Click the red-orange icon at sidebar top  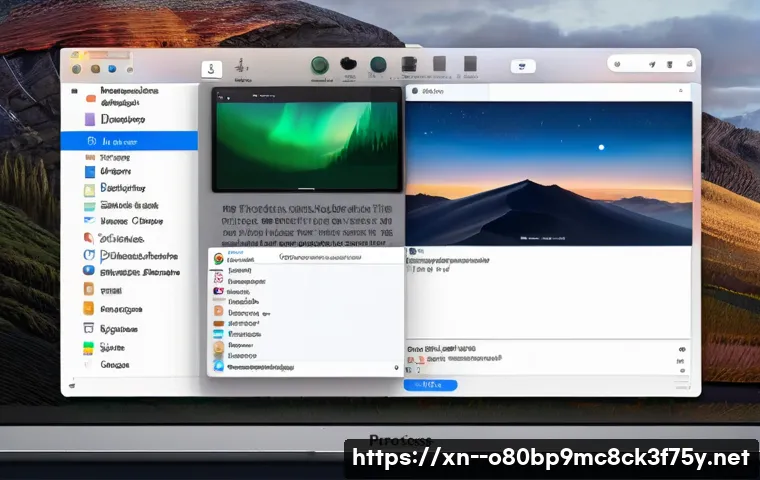91,98
